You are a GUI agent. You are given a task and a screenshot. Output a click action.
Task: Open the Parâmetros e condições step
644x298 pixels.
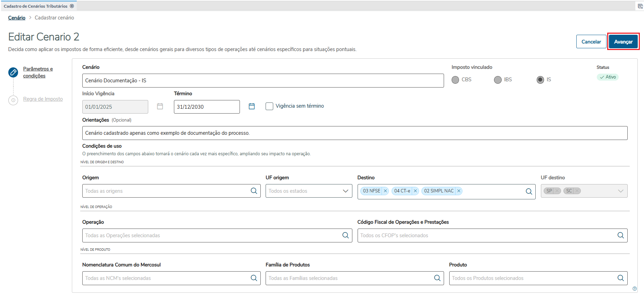(x=38, y=72)
